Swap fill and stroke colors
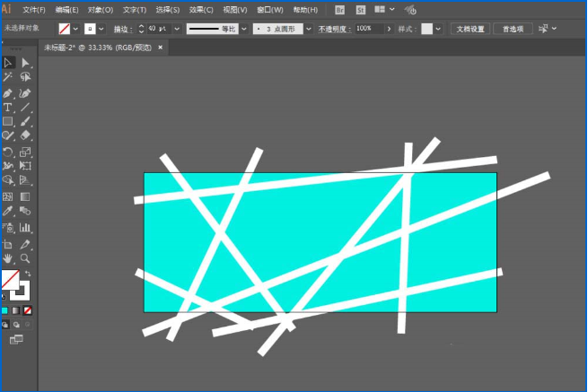The height and width of the screenshot is (392, 588). [x=29, y=274]
